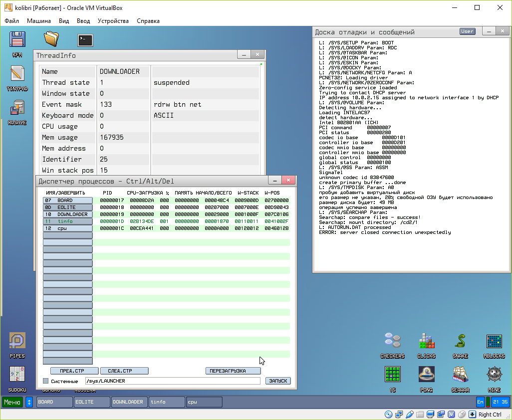Terminate the DOWNLOADER process in the list
The height and width of the screenshot is (420, 512).
tap(68, 214)
